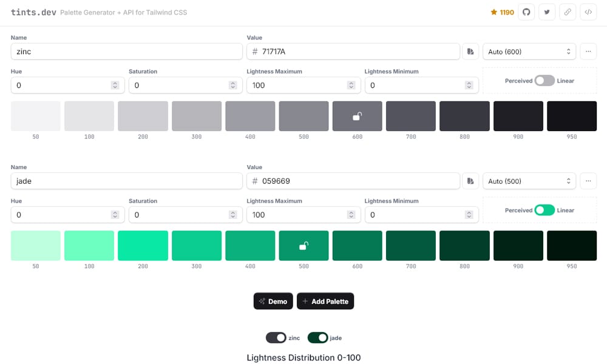607x364 pixels.
Task: Open the tints.dev GitHub repository
Action: (527, 12)
